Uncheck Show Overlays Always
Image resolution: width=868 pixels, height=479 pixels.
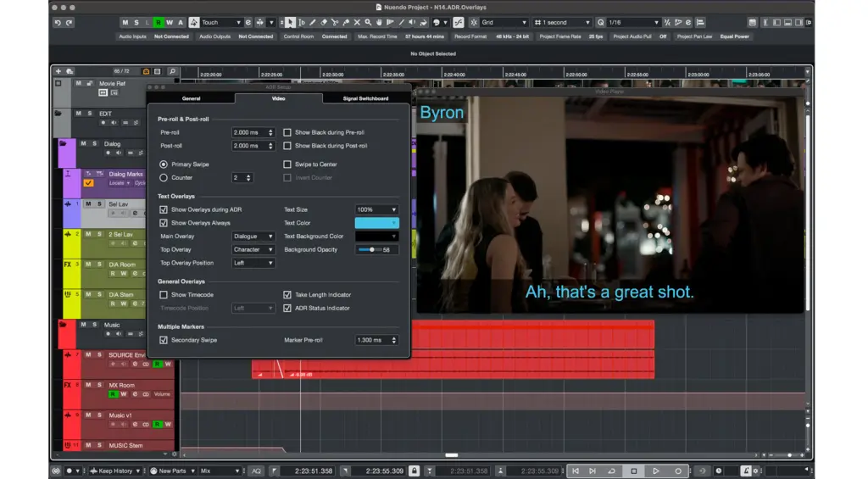[164, 223]
